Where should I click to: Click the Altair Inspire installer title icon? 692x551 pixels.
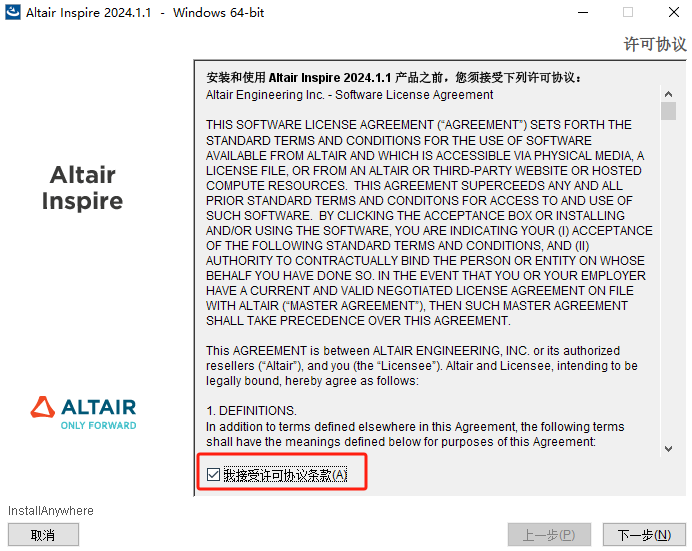[x=13, y=12]
